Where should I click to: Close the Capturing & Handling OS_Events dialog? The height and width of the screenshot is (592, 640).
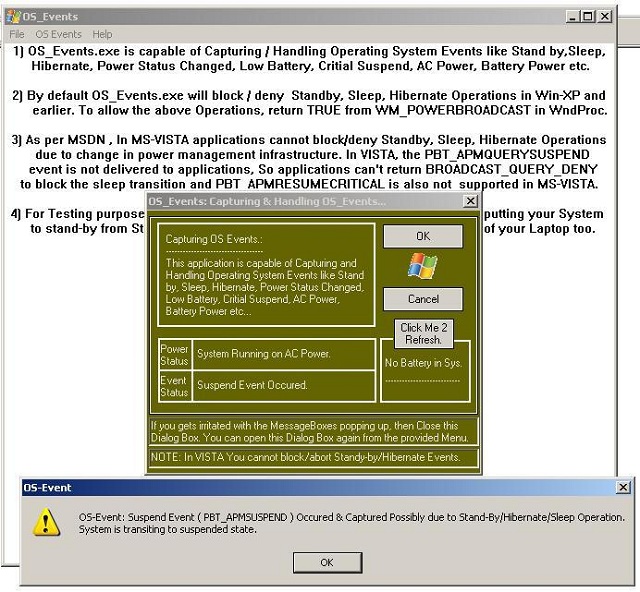(470, 201)
